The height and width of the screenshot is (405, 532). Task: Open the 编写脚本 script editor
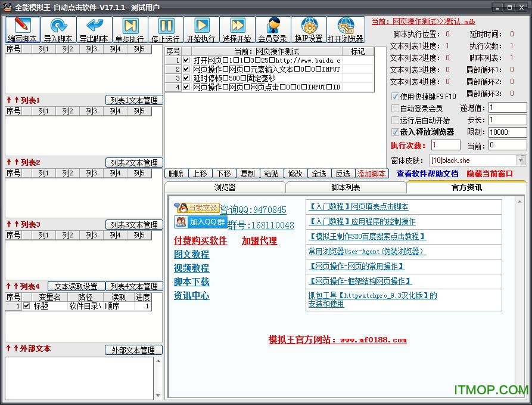click(x=23, y=30)
